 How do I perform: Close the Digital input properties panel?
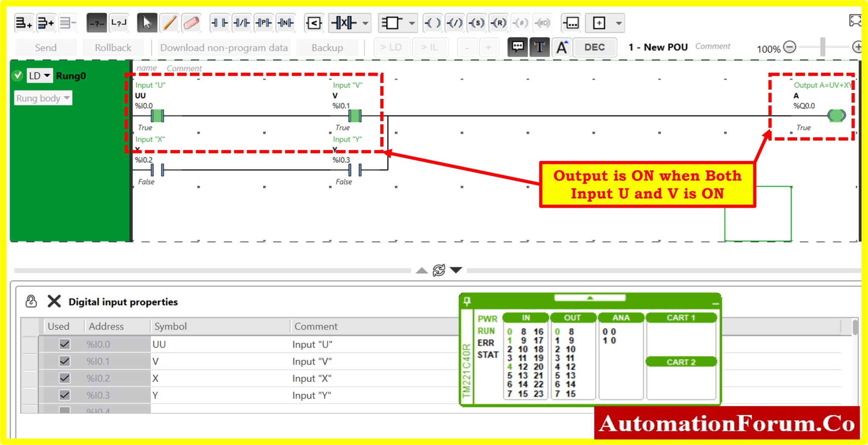[x=54, y=301]
